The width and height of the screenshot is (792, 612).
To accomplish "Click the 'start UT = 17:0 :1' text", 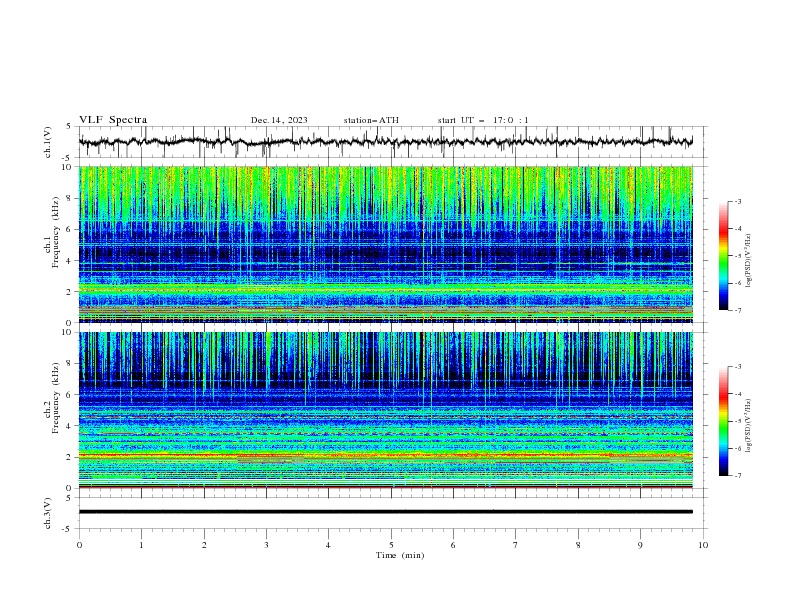I will click(483, 120).
